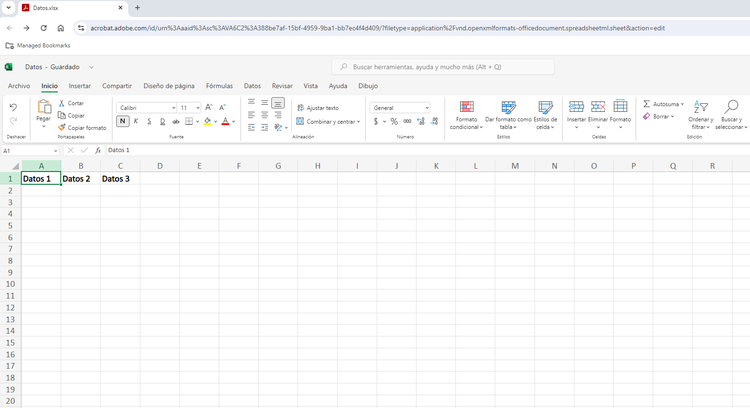Copy selection with Copiar
Viewport: 750px width, 408px height.
71,115
